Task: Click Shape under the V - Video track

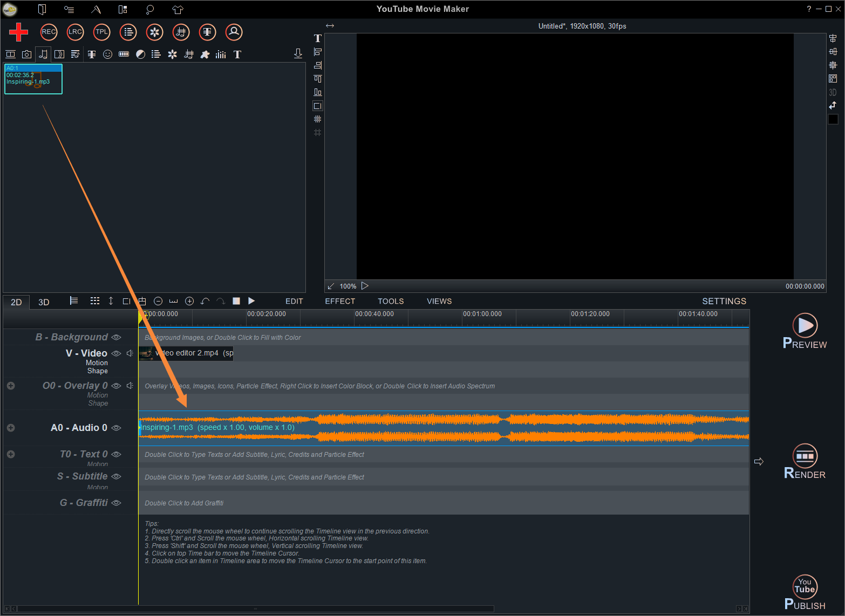Action: pyautogui.click(x=98, y=371)
